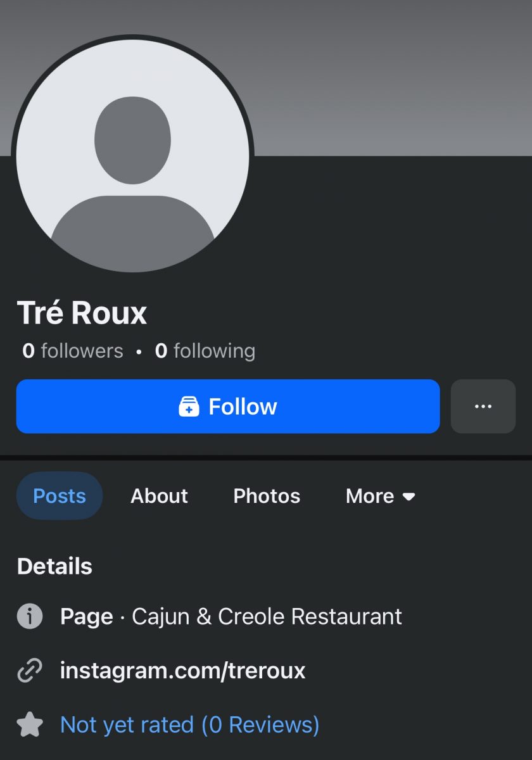Click the info circle icon beside Page

[30, 616]
